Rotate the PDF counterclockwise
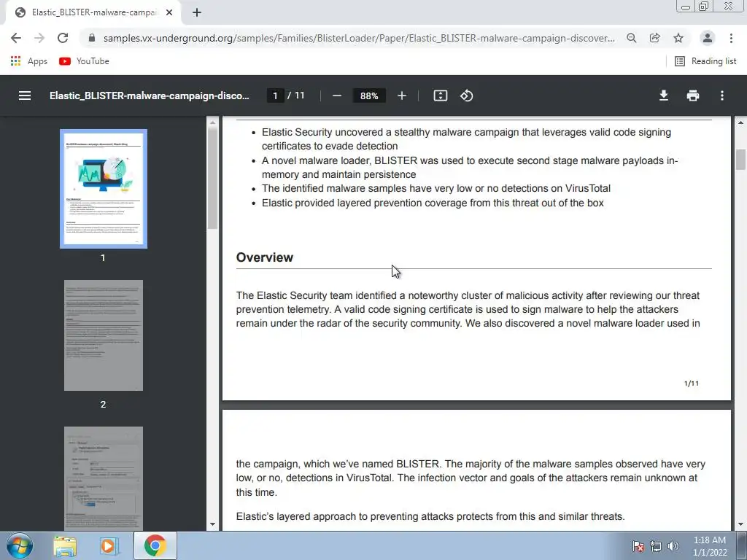 coord(466,96)
